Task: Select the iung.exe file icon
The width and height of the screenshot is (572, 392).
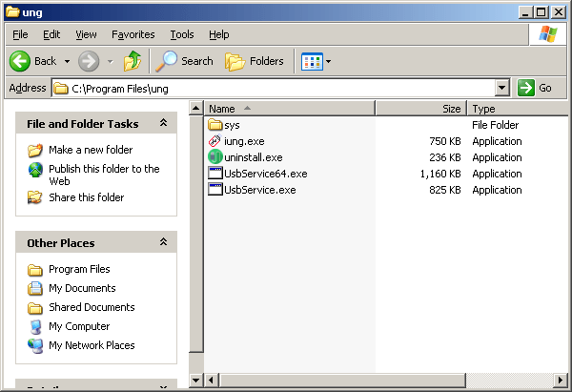Action: coord(215,141)
